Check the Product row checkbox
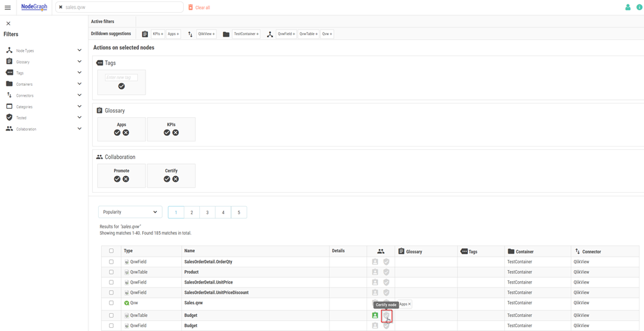The image size is (644, 331). coord(111,272)
